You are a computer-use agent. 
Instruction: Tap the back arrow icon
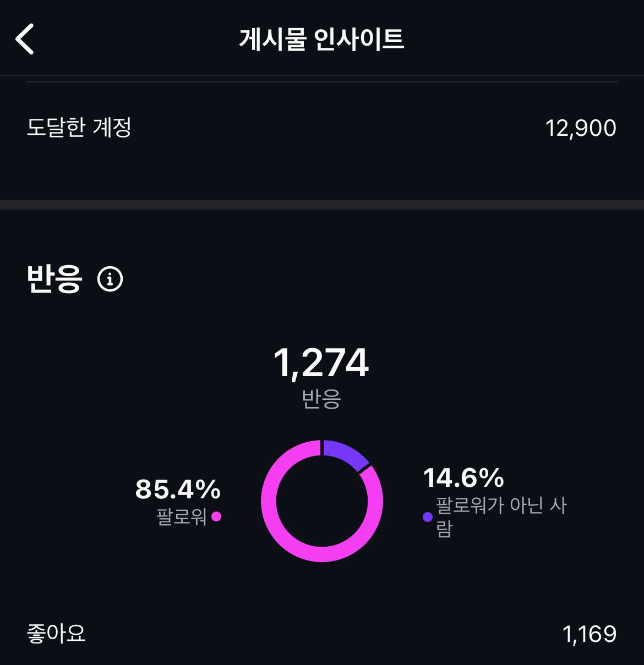pyautogui.click(x=25, y=39)
